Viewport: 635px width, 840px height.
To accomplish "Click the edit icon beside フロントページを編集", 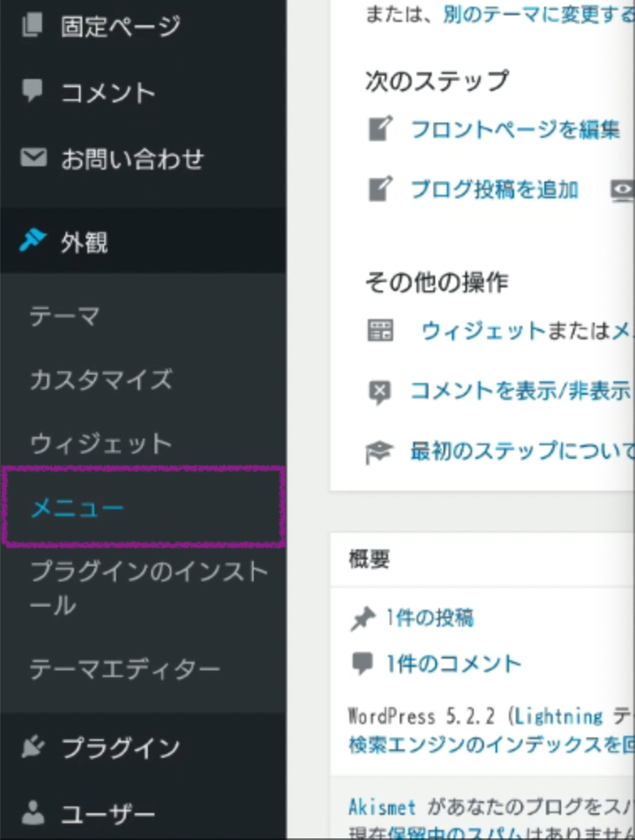I will 380,129.
